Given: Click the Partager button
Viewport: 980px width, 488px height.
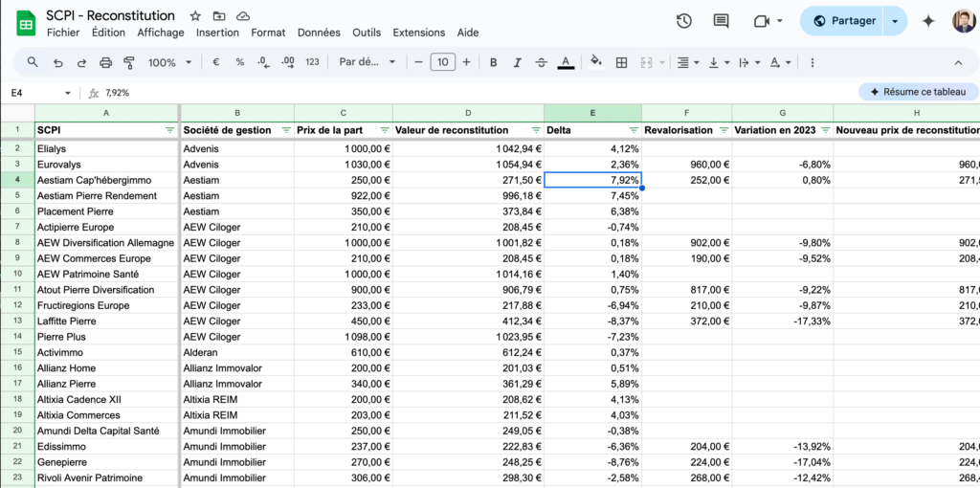Looking at the screenshot, I should point(844,21).
